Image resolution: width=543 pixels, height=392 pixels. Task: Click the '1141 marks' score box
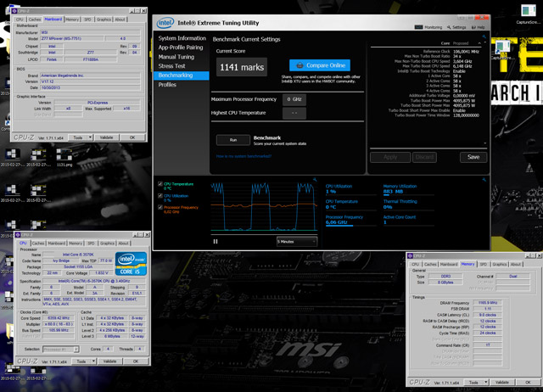pos(242,67)
